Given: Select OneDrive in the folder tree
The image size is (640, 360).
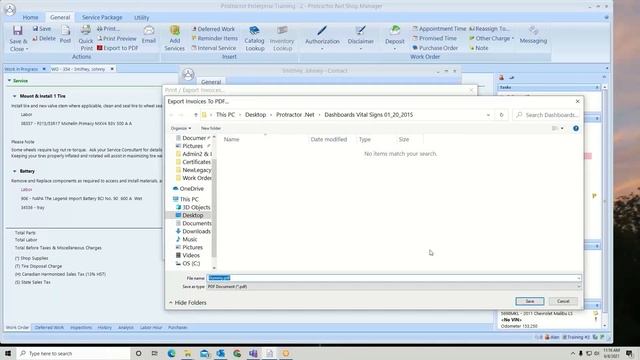Looking at the screenshot, I should point(188,189).
